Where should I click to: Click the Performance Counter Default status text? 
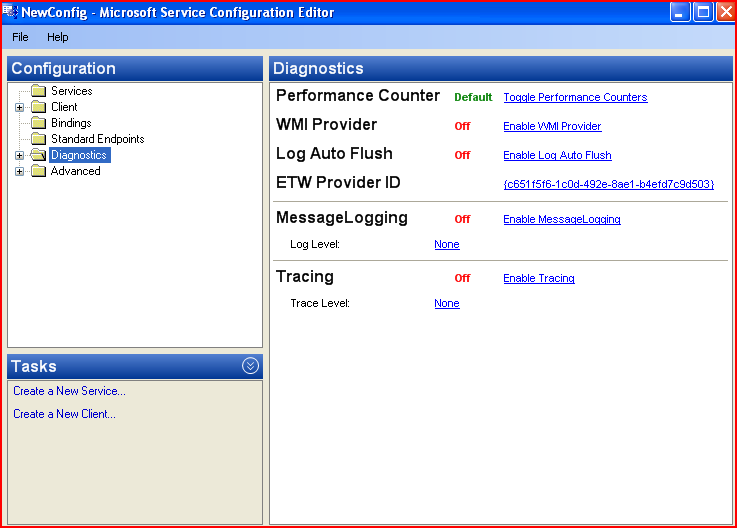473,97
